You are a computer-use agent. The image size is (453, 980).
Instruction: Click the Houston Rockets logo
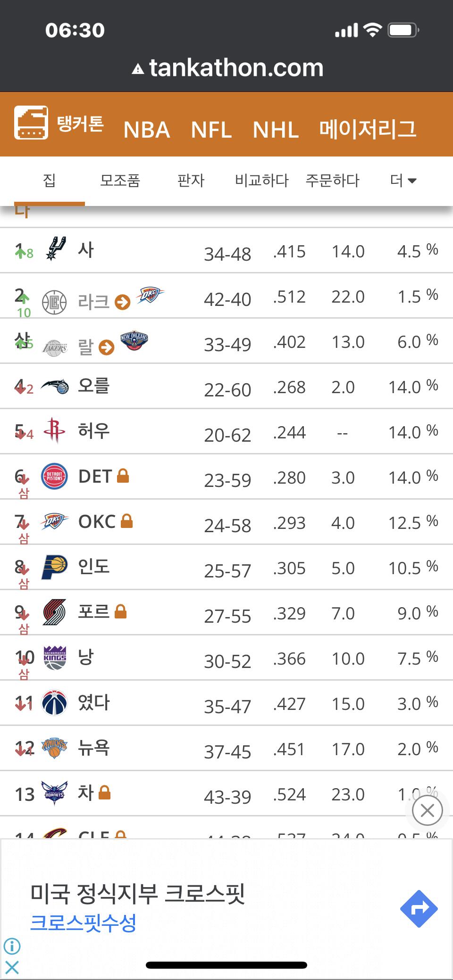(55, 430)
